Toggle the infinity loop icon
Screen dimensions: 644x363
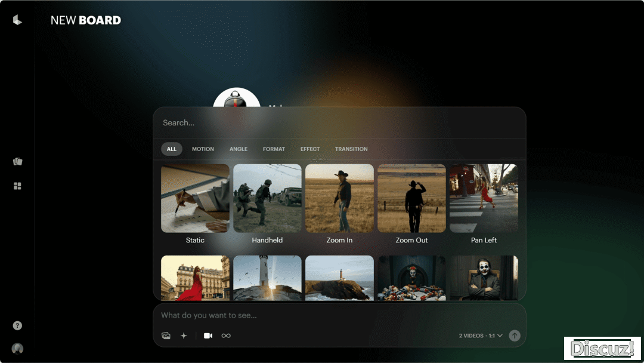click(x=226, y=336)
